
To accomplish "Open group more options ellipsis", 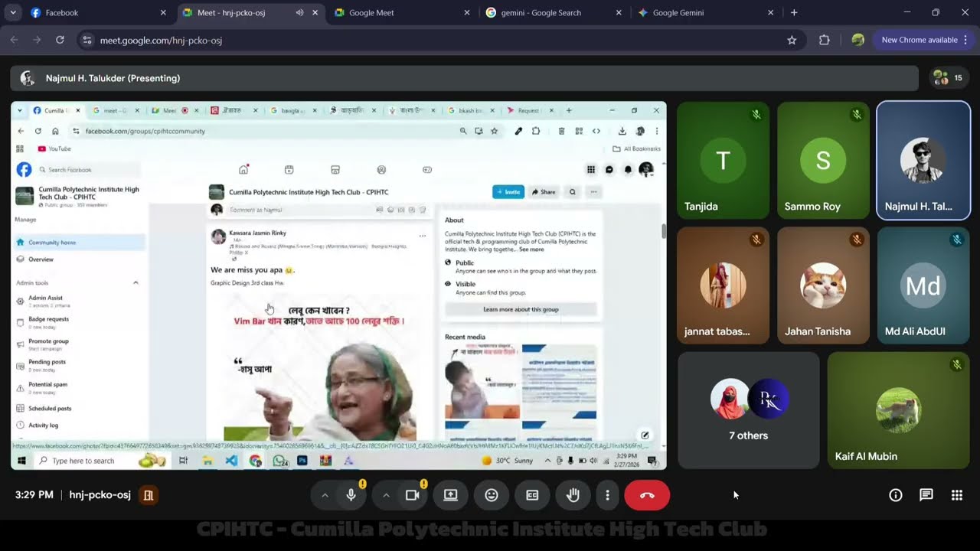I will [x=593, y=192].
